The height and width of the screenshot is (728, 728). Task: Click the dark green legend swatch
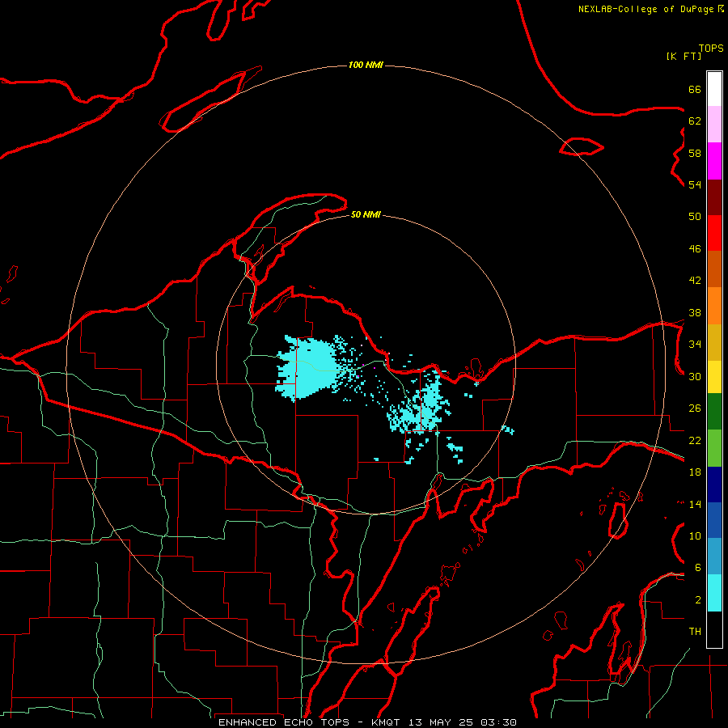[x=714, y=412]
